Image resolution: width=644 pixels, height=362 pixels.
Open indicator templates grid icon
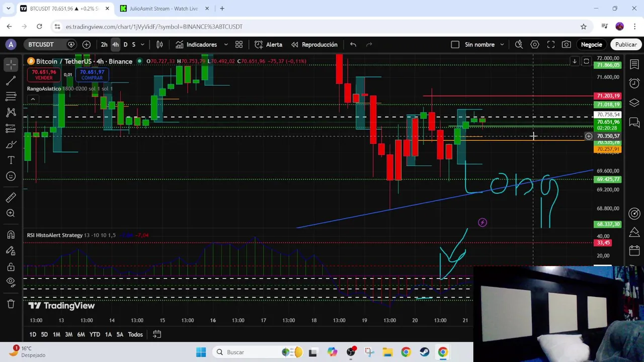click(239, 44)
